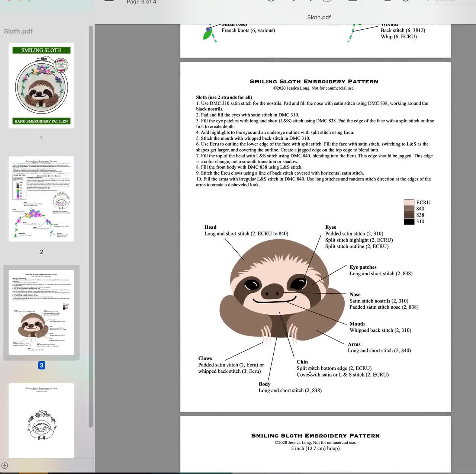Click the 'Eye patches' diagram label
The height and width of the screenshot is (474, 476).
363,267
